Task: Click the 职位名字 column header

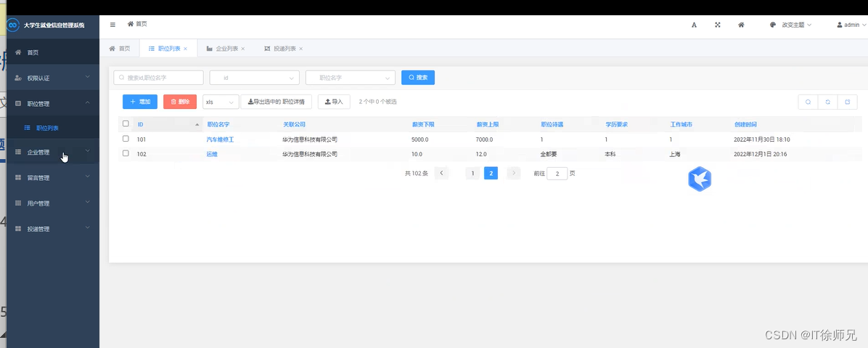Action: [x=218, y=125]
